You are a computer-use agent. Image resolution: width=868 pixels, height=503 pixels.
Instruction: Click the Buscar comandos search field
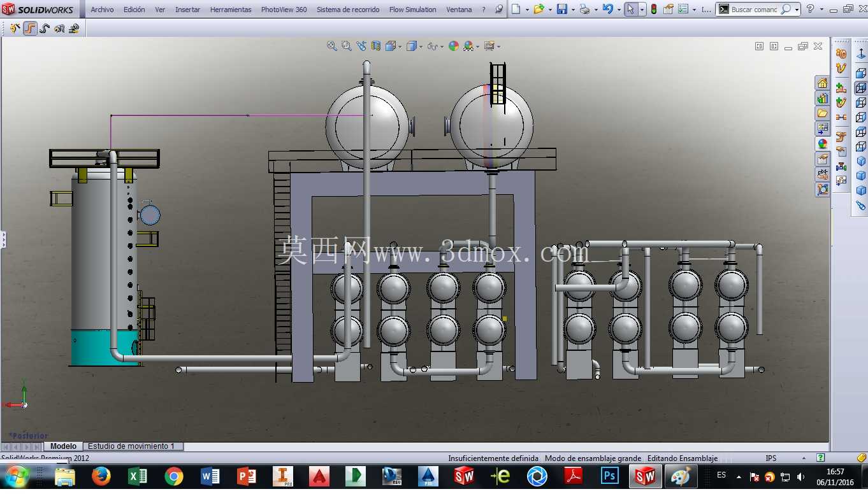coord(754,10)
